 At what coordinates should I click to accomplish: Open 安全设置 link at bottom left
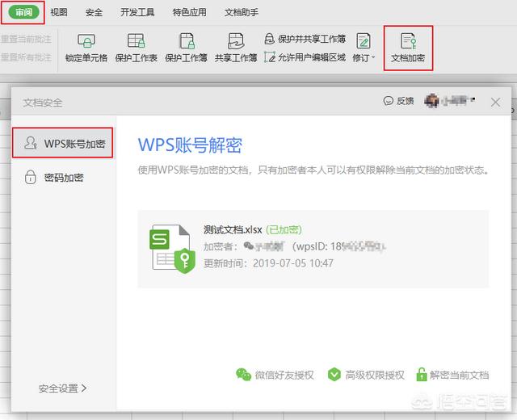pyautogui.click(x=63, y=388)
